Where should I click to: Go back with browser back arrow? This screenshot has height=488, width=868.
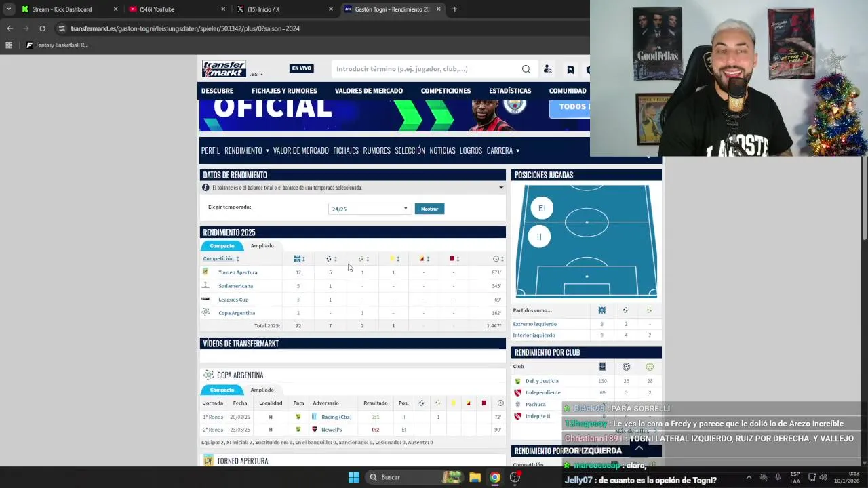click(x=9, y=28)
